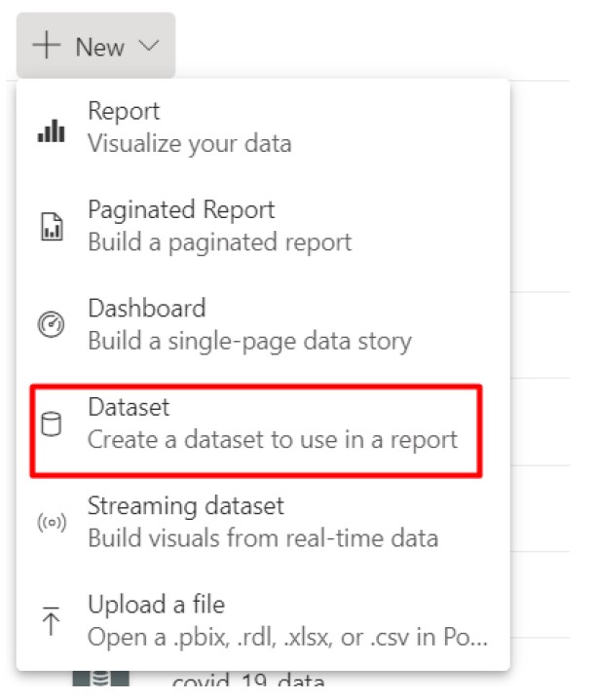Click the plus icon beside New

click(x=46, y=45)
